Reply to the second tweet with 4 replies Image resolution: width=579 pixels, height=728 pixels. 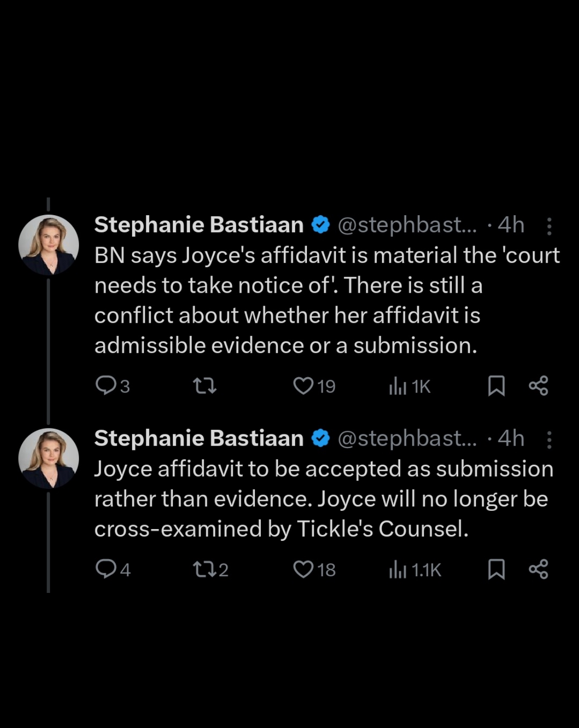tap(113, 569)
